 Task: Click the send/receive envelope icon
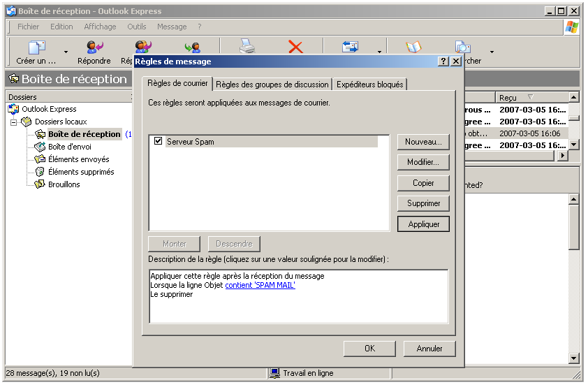click(351, 47)
